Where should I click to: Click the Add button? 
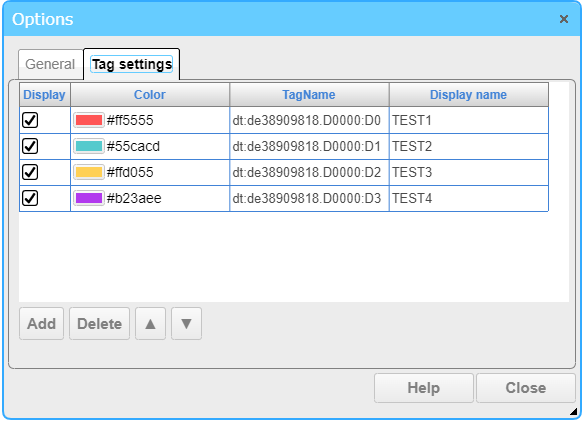(x=41, y=324)
